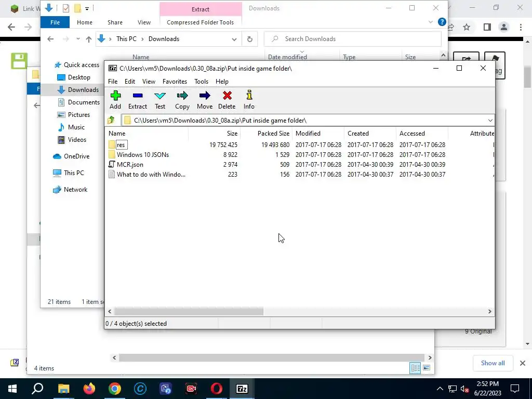Viewport: 532px width, 399px height.
Task: Open the Compressed Folder Tools tab
Action: pos(200,22)
